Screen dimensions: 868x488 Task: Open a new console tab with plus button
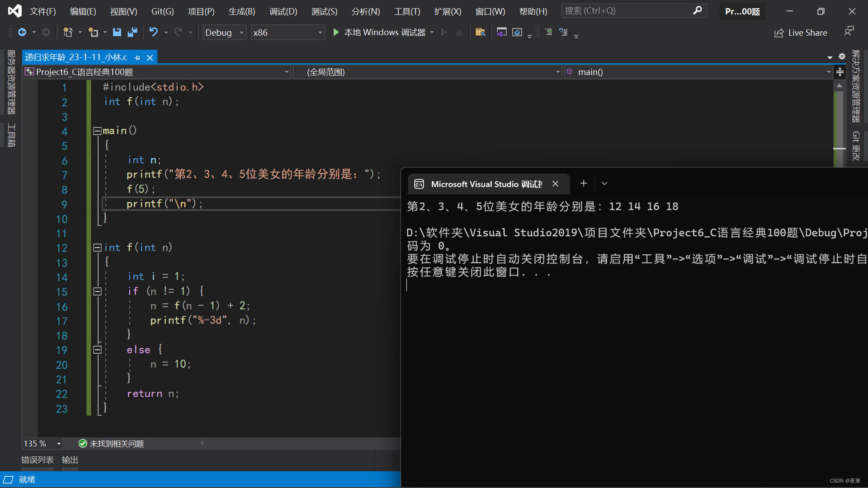pos(584,183)
